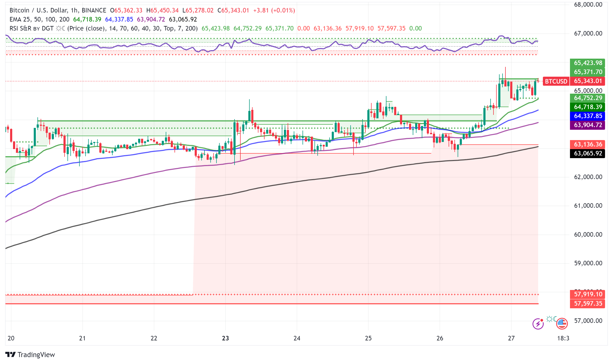Screen dimensions: 613x364
Task: Click red 57,919.10 in the RSI legend row
Action: (360, 28)
